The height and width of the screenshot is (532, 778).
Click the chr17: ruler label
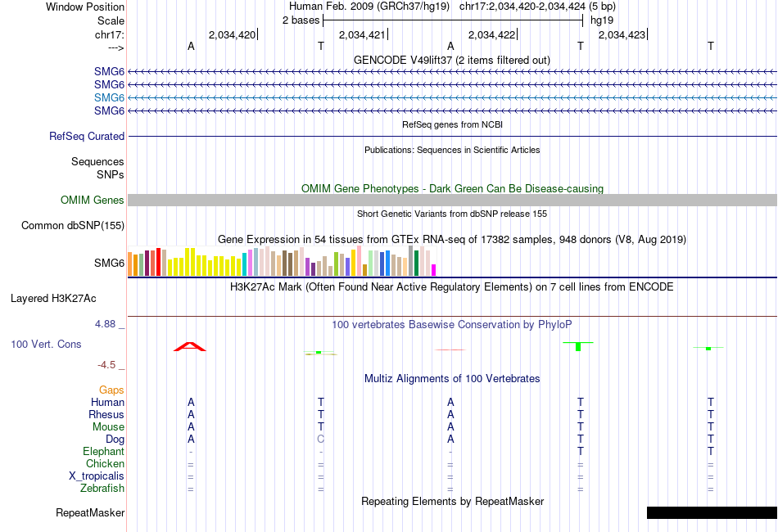(109, 34)
